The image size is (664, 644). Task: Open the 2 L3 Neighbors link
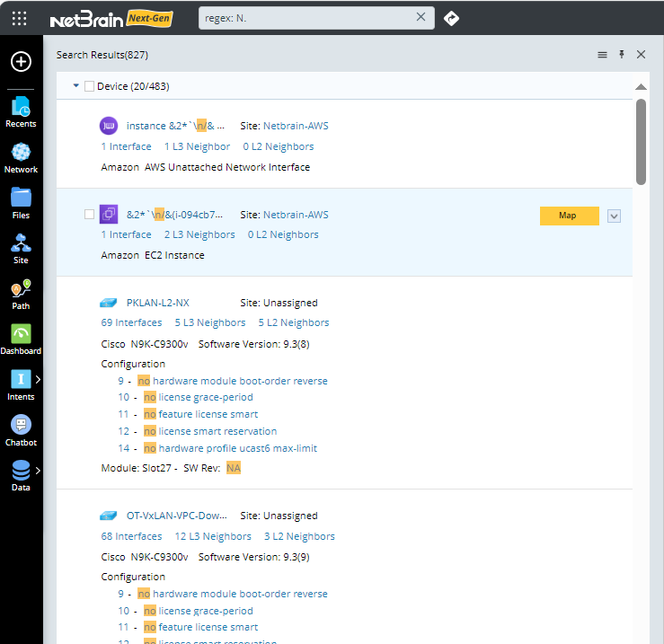pyautogui.click(x=199, y=234)
